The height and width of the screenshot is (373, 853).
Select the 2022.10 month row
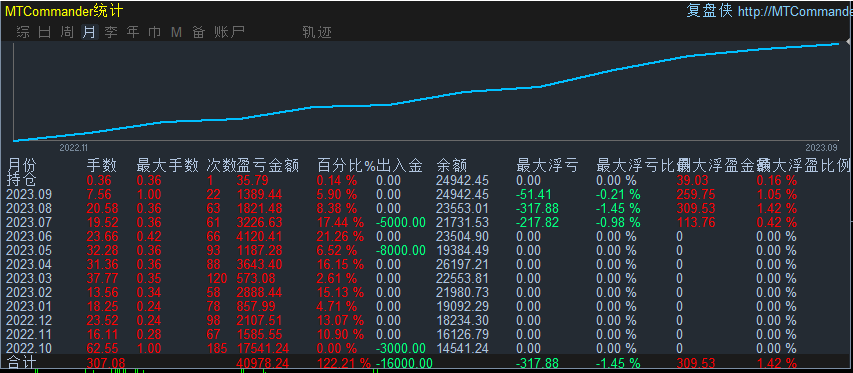click(x=426, y=348)
